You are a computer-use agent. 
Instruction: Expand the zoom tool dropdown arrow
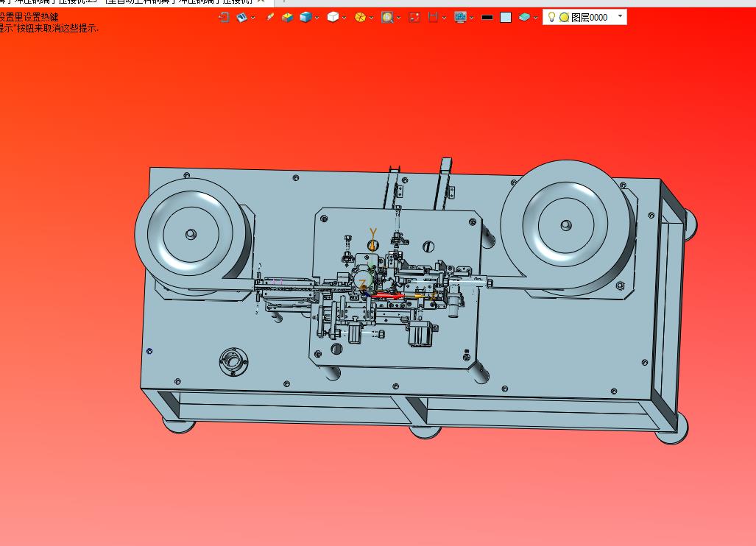coord(399,18)
